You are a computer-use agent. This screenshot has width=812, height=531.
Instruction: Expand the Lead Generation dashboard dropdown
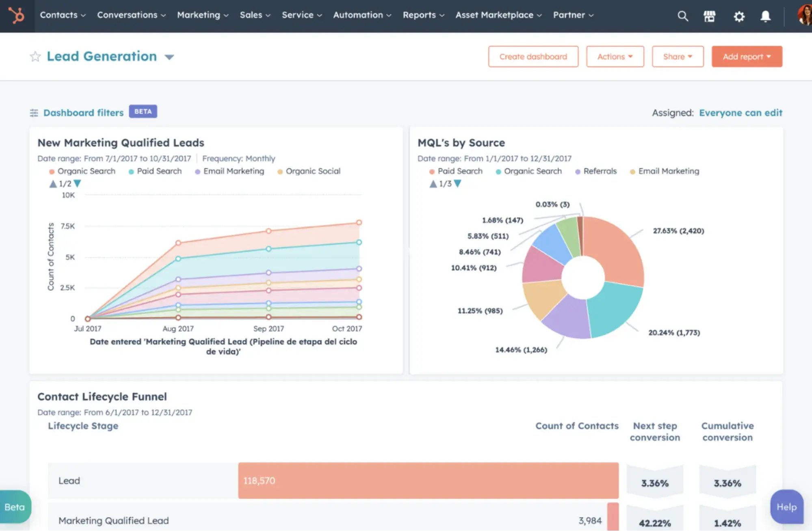[169, 57]
